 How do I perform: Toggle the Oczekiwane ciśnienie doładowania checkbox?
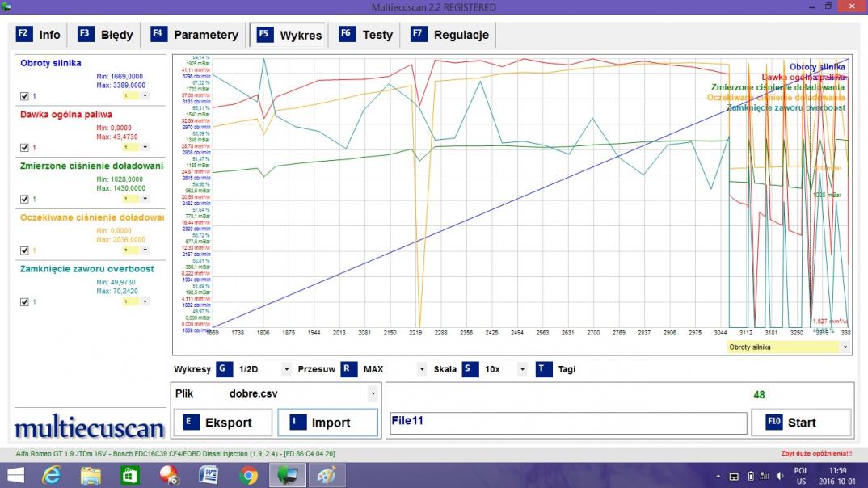tap(24, 250)
